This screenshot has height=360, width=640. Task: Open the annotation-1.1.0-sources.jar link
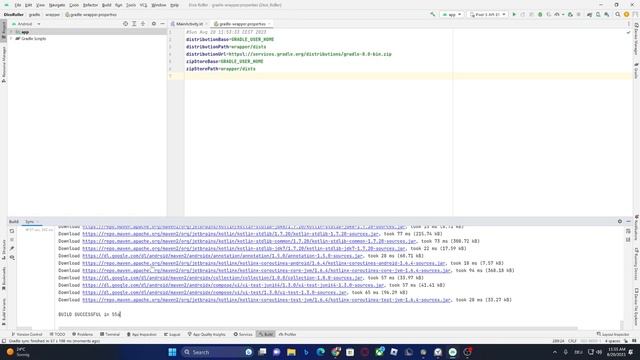pos(222,256)
